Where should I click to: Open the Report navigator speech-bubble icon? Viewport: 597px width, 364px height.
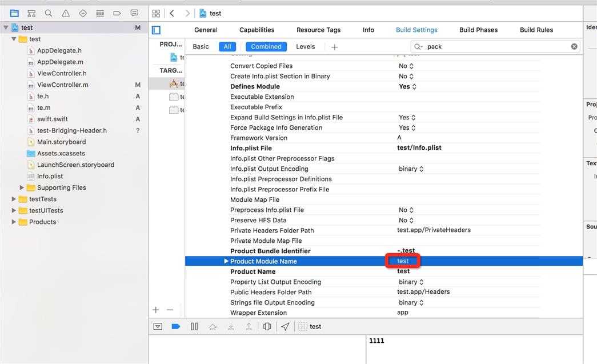134,13
